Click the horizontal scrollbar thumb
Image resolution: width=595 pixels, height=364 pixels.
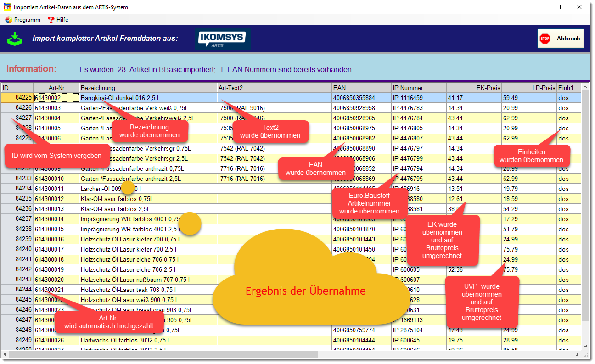click(163, 354)
